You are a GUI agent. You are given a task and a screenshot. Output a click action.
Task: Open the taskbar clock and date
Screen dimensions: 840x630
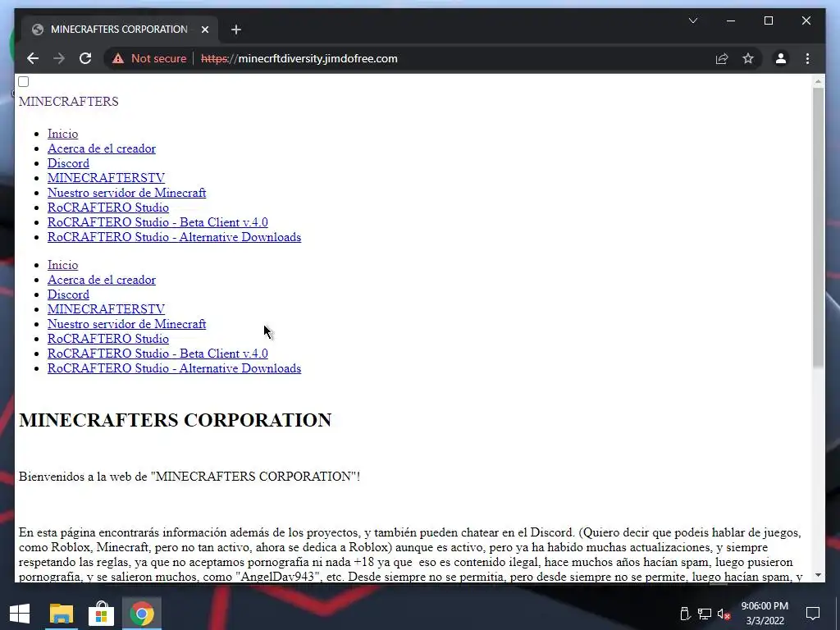[x=765, y=614]
